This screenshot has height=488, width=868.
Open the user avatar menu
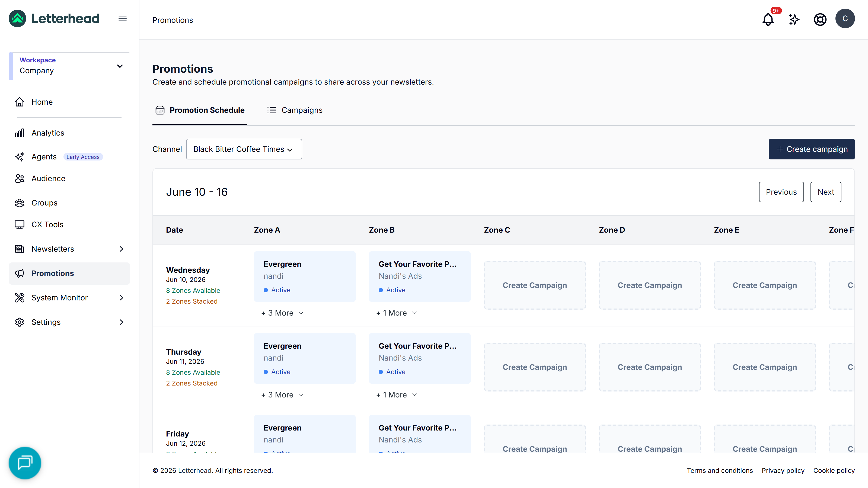pyautogui.click(x=845, y=18)
